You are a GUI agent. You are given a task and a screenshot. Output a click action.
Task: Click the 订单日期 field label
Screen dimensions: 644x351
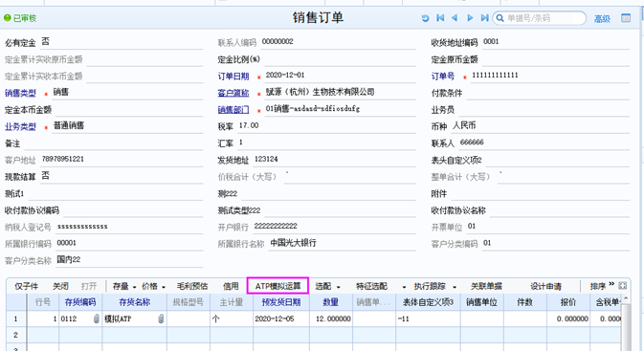pyautogui.click(x=233, y=77)
